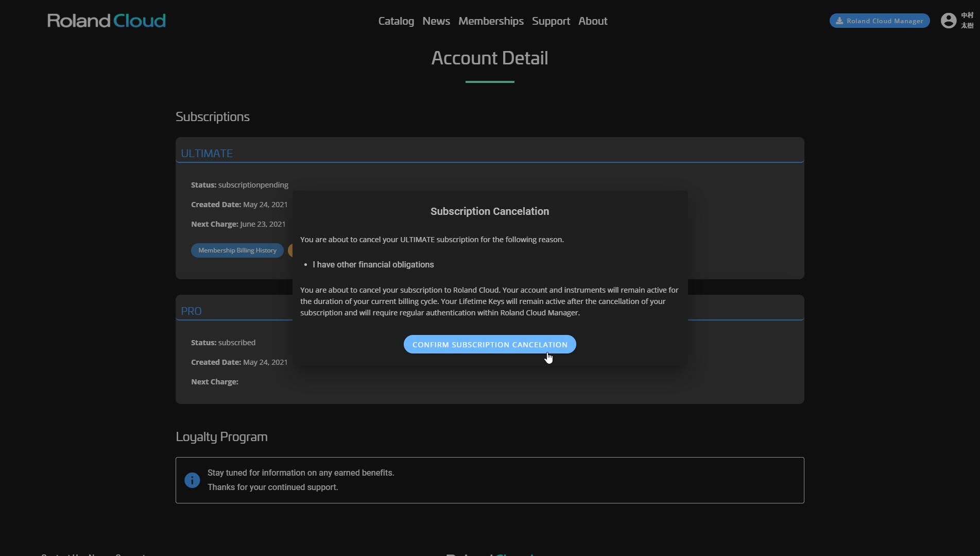Click the 'Stay tuned for information' loyalty message

click(300, 473)
